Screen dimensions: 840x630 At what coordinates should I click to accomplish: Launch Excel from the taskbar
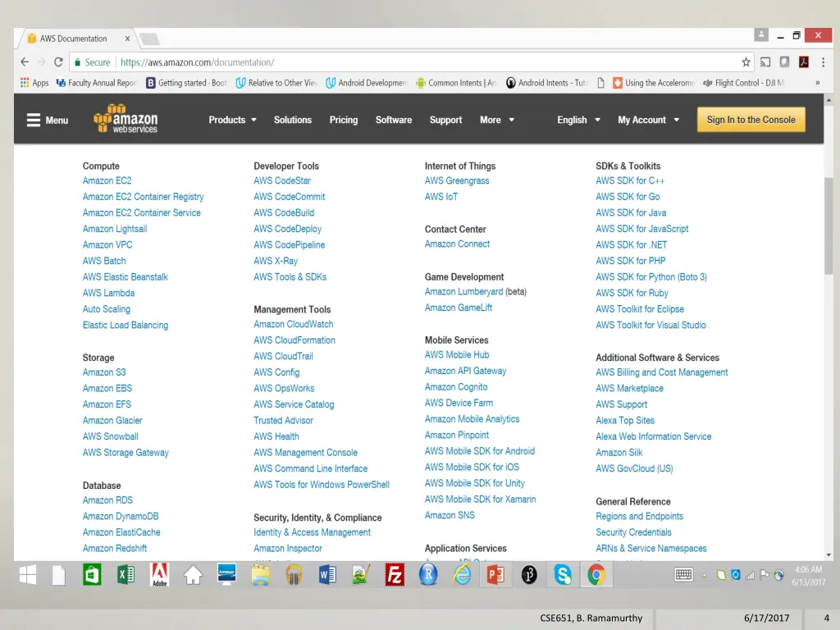[x=126, y=575]
